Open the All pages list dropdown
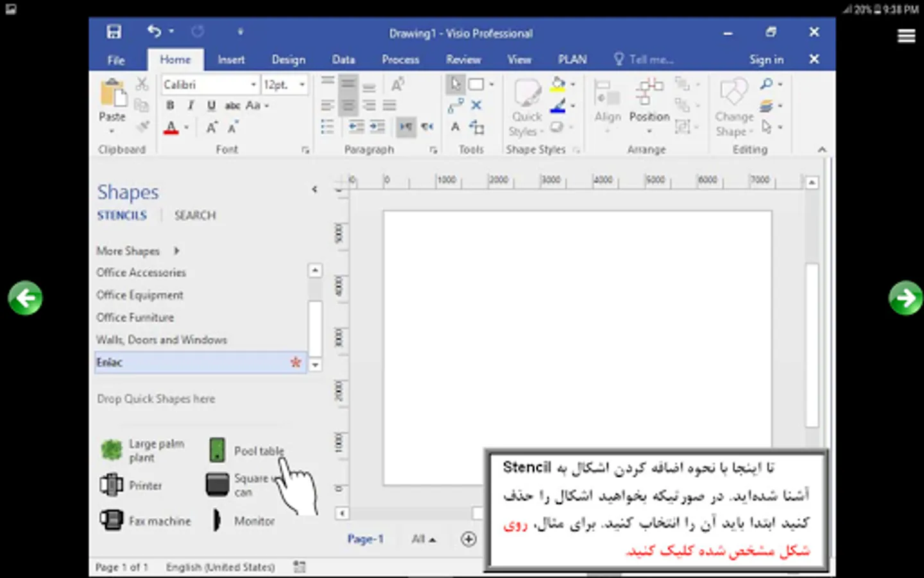 coord(424,539)
